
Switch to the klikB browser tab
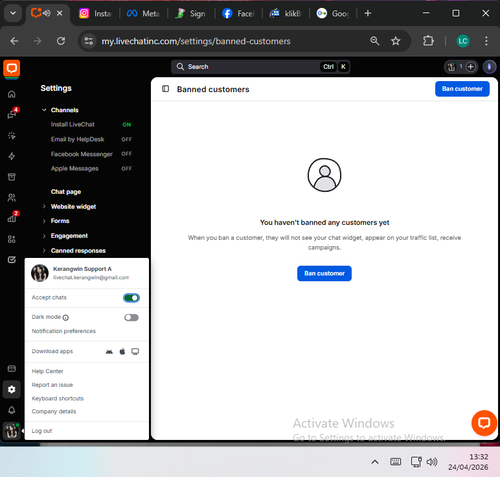[x=286, y=14]
